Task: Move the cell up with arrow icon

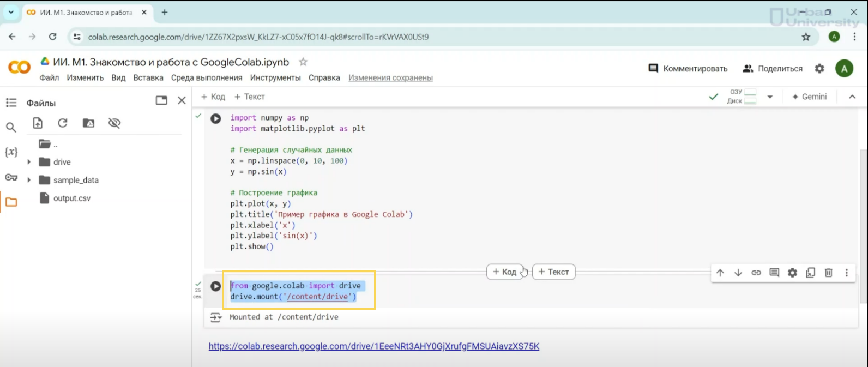Action: coord(720,273)
